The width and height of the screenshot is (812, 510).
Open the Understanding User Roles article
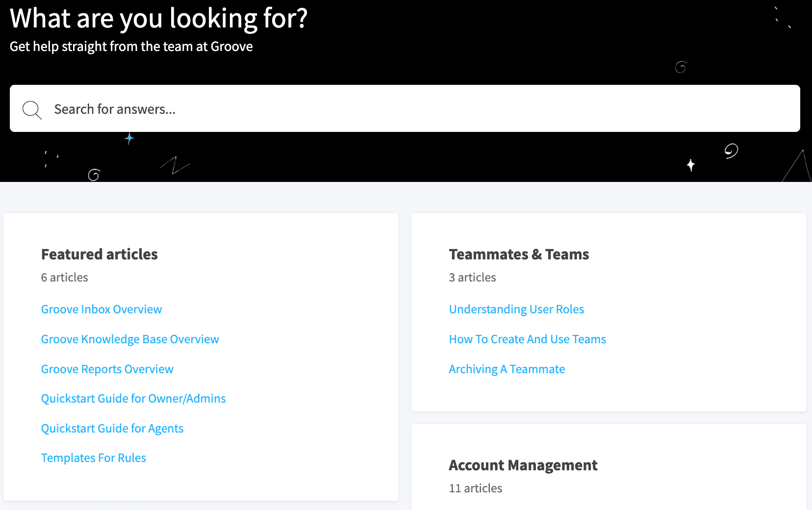pos(516,309)
